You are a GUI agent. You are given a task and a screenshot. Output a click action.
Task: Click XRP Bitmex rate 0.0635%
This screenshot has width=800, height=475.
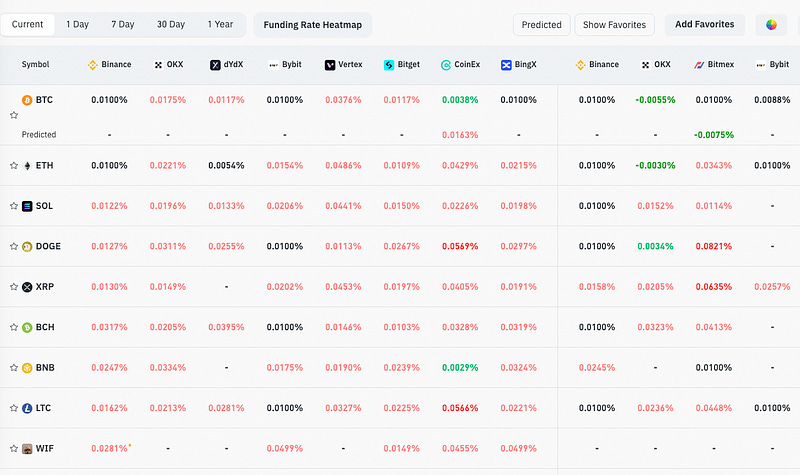714,287
